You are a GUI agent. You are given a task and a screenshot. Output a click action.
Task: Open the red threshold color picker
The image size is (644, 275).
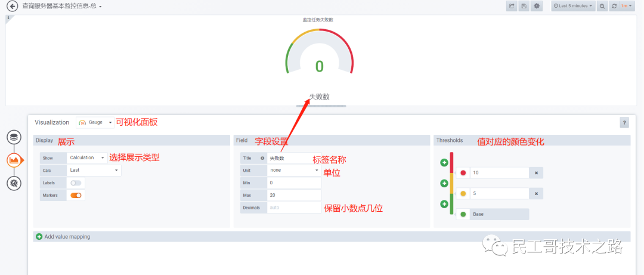tap(463, 173)
